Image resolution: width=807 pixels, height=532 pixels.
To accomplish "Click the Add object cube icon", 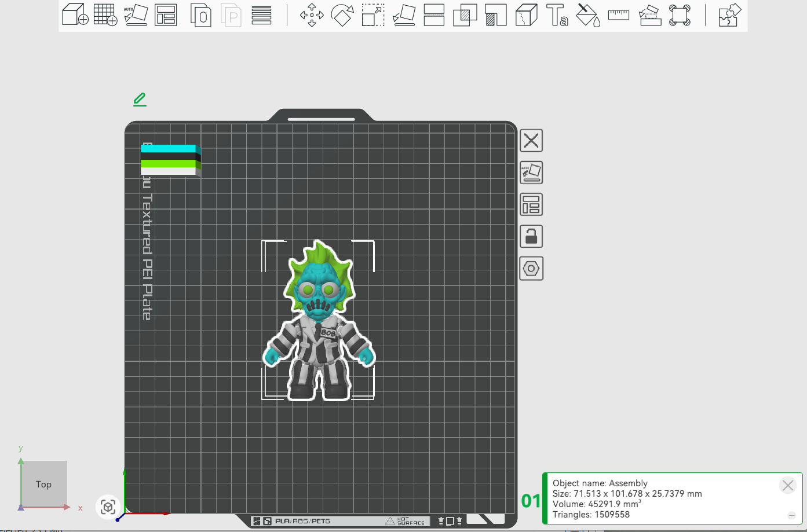I will [75, 15].
